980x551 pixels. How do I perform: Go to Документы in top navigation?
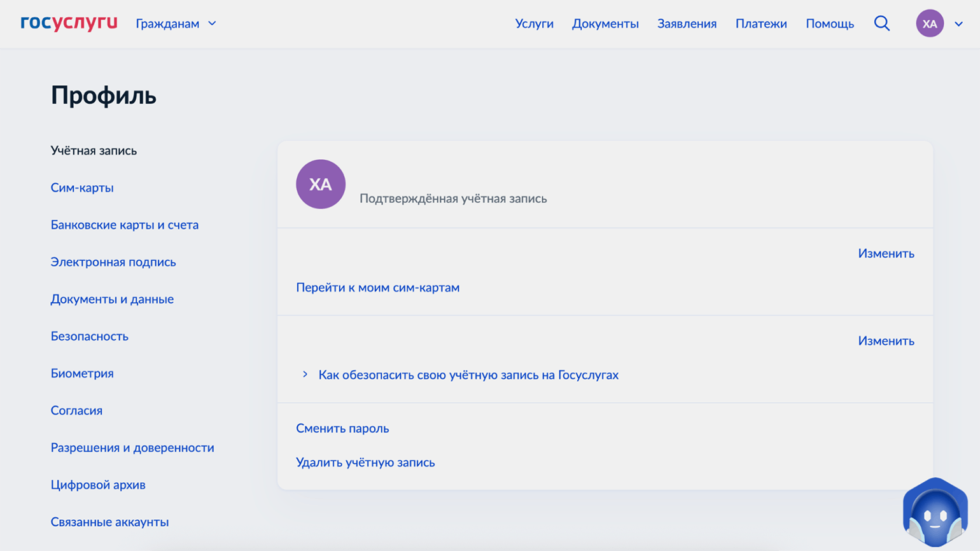(605, 24)
